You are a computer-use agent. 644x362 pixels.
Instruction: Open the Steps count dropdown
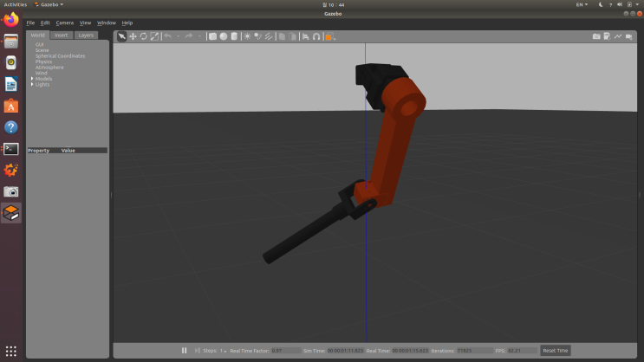click(x=224, y=351)
